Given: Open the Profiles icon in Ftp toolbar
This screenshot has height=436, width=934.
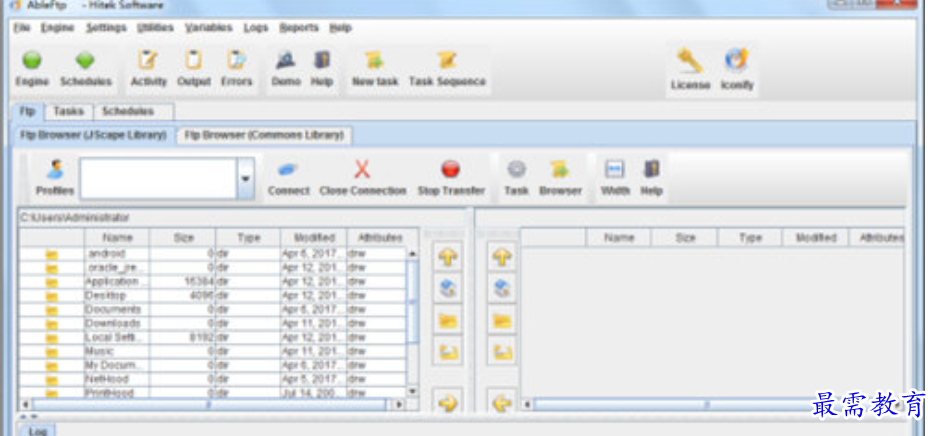Looking at the screenshot, I should 55,170.
